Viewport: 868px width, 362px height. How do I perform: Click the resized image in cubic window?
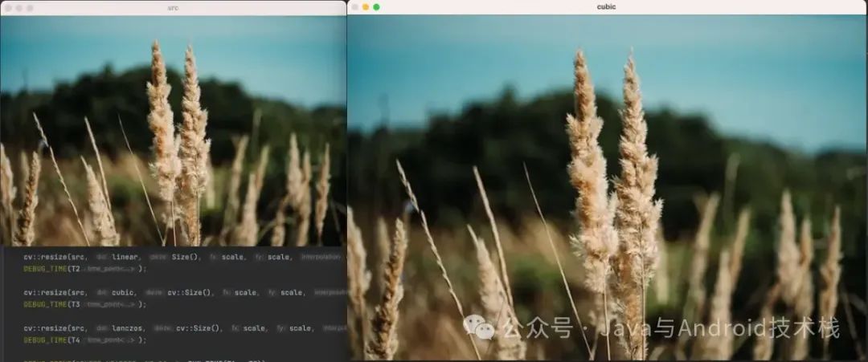click(x=608, y=187)
